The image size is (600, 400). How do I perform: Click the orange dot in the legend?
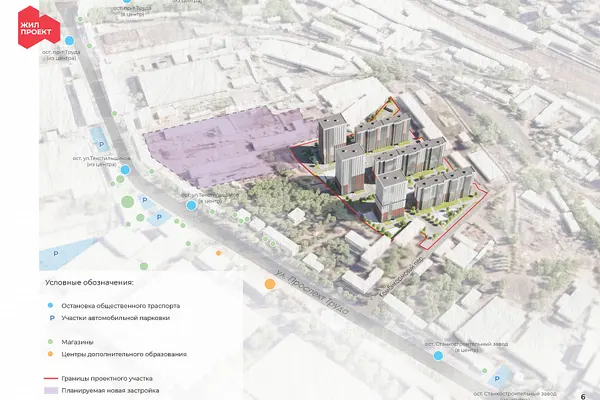coord(50,354)
